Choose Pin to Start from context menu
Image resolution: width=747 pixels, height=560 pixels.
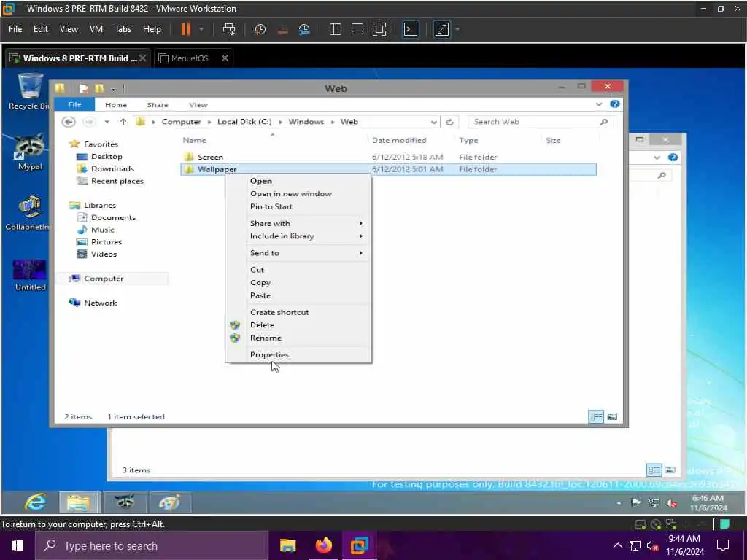click(271, 206)
